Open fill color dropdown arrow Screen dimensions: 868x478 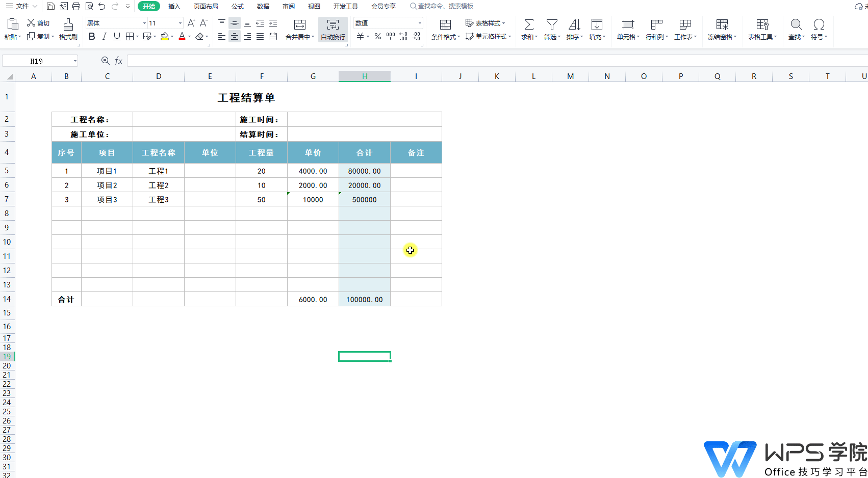click(172, 36)
